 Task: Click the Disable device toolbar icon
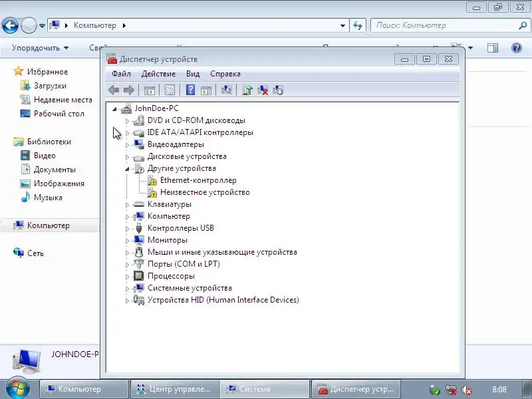point(277,90)
